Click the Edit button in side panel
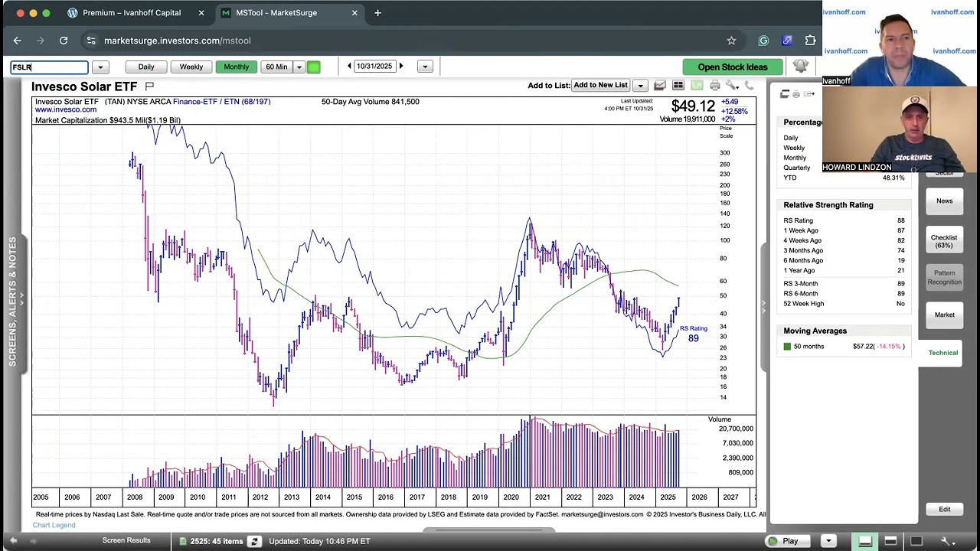This screenshot has width=980, height=551. point(944,509)
